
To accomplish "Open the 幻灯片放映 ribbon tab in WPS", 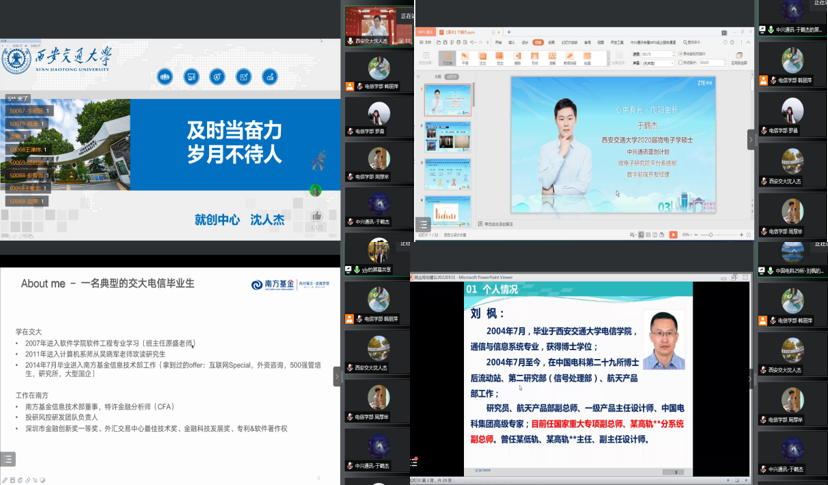I will pos(569,42).
